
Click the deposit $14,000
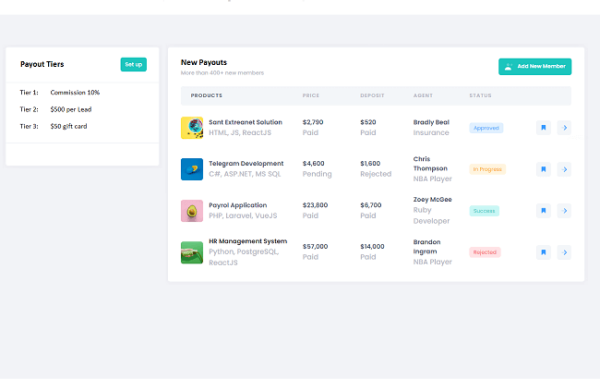372,247
